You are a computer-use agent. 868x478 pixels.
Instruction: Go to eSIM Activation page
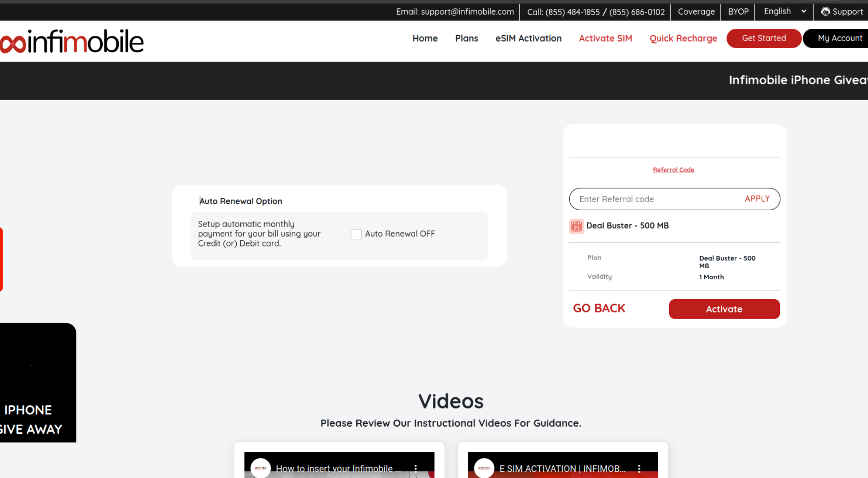pos(528,39)
